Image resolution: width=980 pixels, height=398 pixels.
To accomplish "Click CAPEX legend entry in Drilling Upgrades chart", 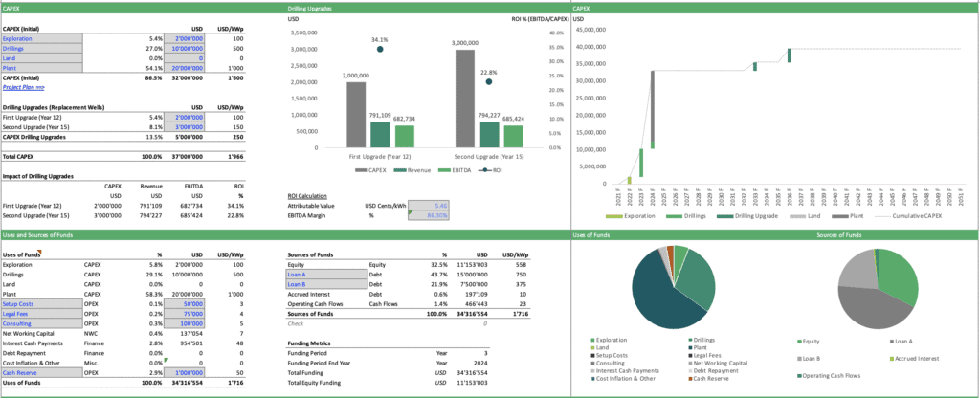I will [x=371, y=170].
